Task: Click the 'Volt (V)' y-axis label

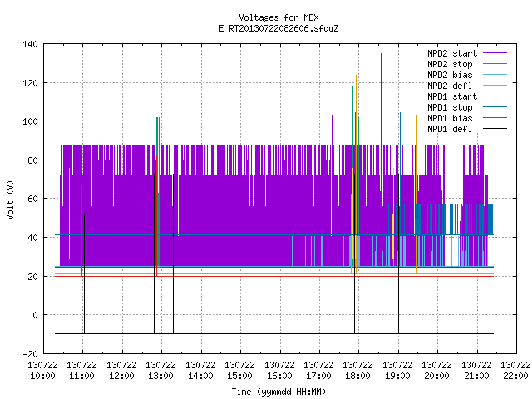Action: 10,199
